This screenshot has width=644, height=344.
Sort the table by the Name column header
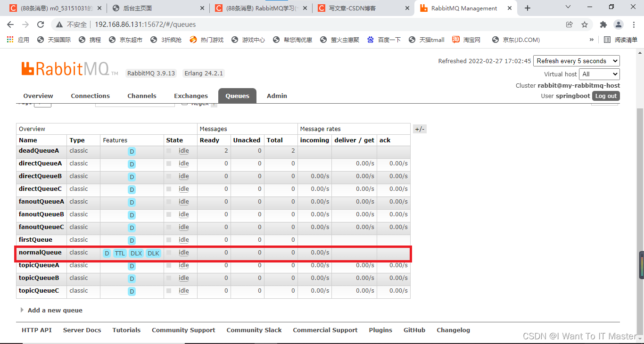[28, 140]
